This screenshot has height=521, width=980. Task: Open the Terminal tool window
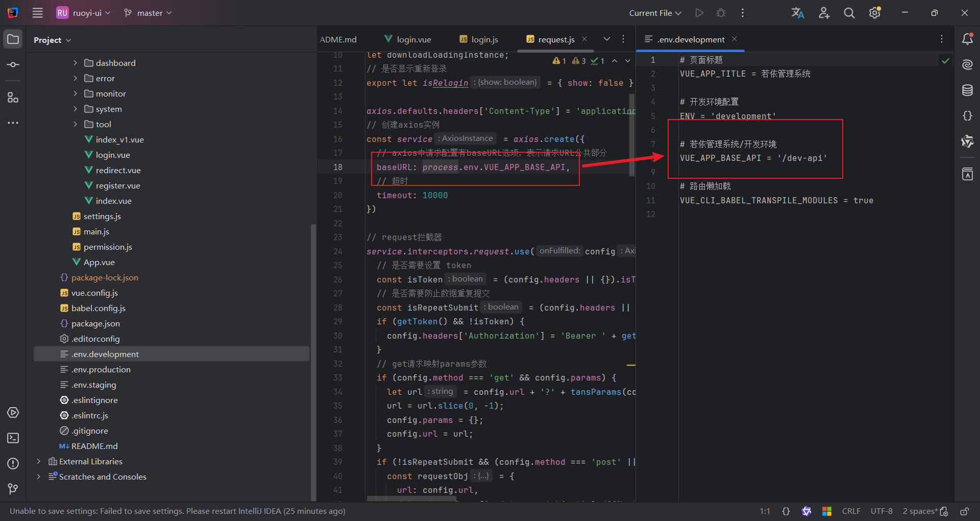13,438
